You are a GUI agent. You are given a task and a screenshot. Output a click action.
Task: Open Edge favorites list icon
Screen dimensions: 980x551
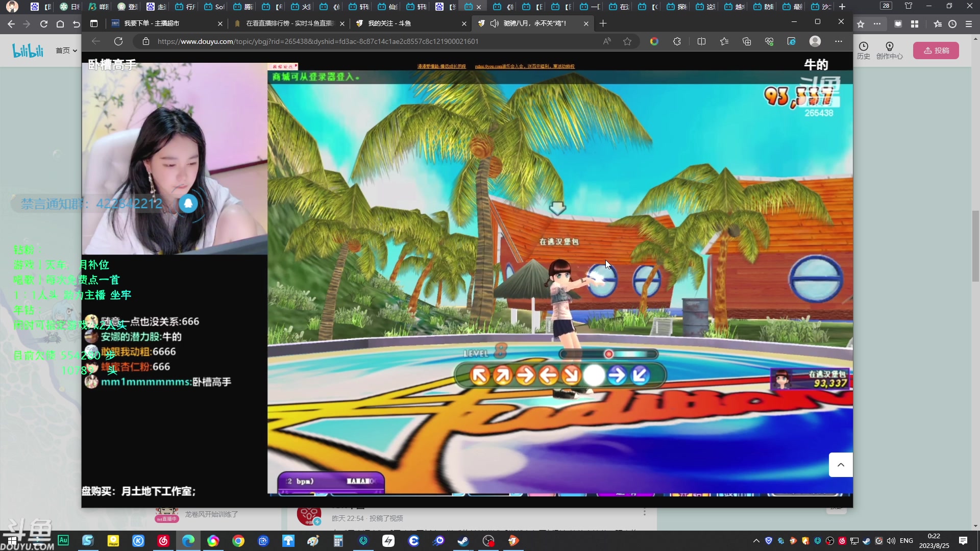coord(724,41)
